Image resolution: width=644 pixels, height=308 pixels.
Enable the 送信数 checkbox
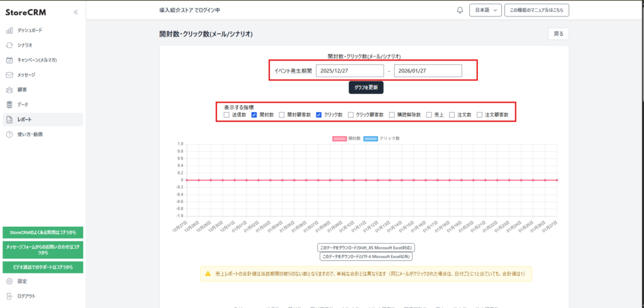click(226, 115)
